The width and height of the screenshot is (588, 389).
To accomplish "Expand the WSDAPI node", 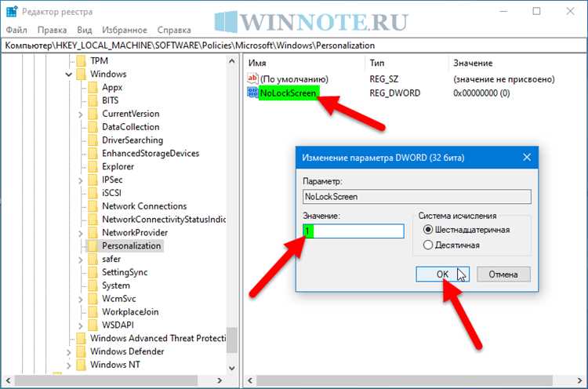I will (x=80, y=325).
